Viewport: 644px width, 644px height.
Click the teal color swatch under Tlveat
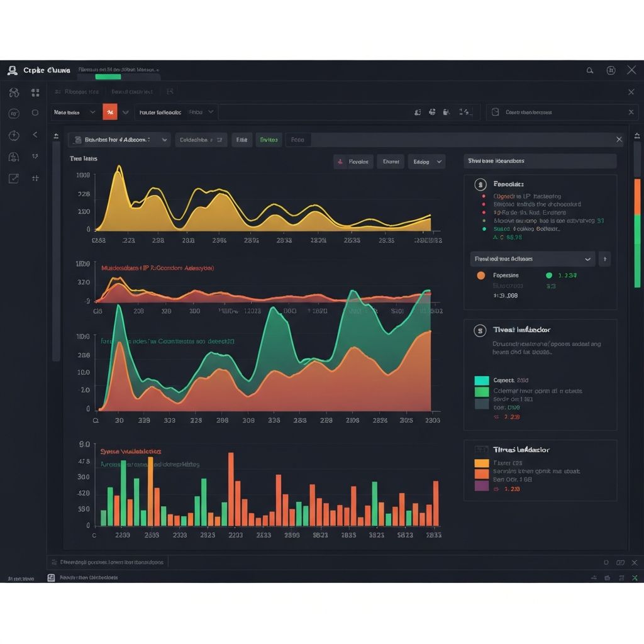pyautogui.click(x=481, y=380)
